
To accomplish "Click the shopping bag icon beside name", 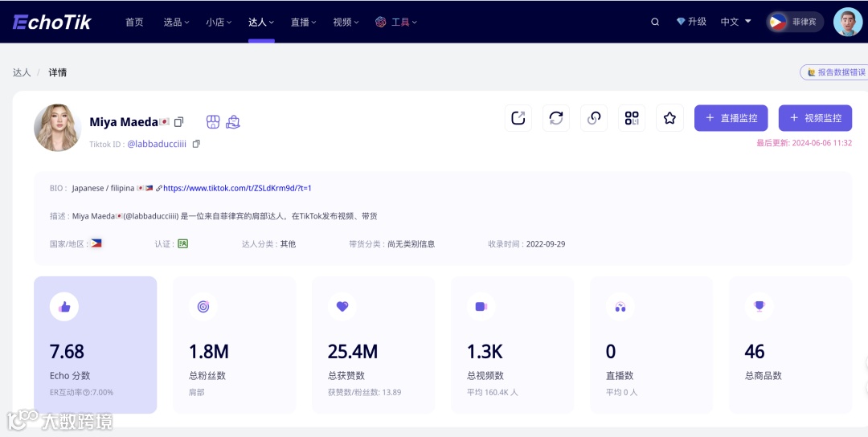I will [233, 121].
